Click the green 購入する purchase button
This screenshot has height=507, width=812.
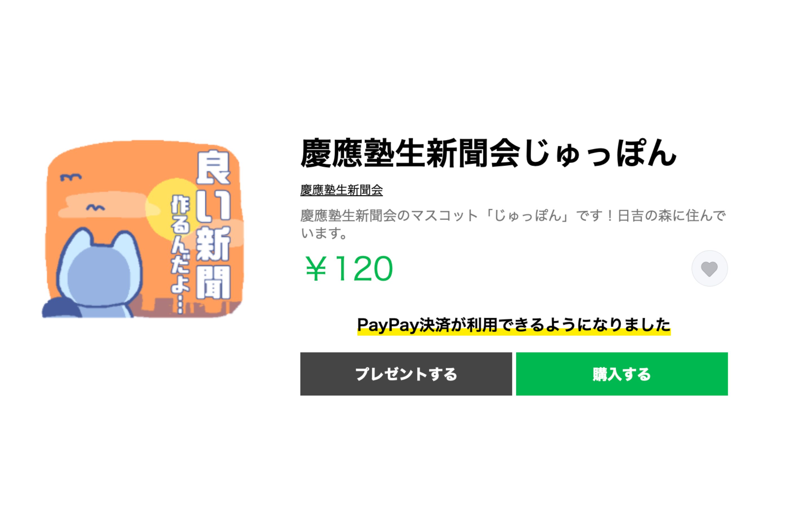click(x=622, y=374)
